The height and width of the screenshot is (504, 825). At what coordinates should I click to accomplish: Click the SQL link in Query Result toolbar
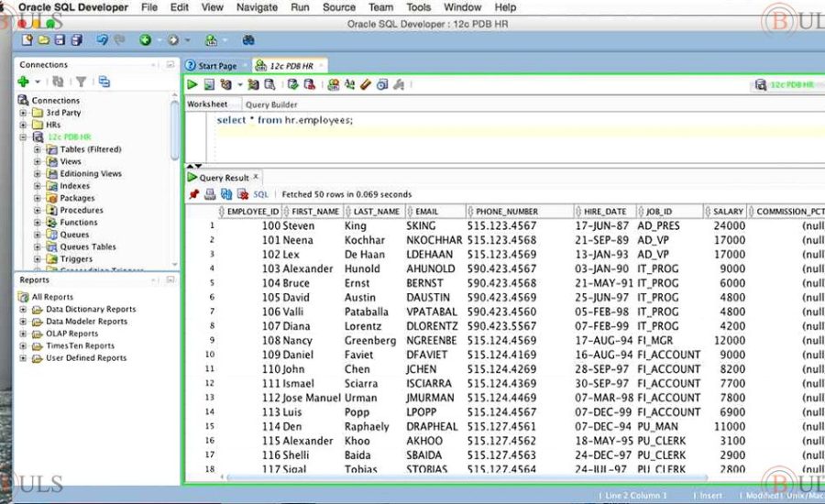[260, 194]
